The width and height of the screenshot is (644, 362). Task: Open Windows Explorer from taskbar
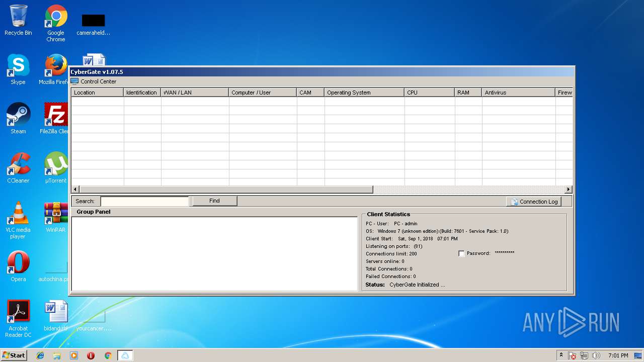coord(57,355)
